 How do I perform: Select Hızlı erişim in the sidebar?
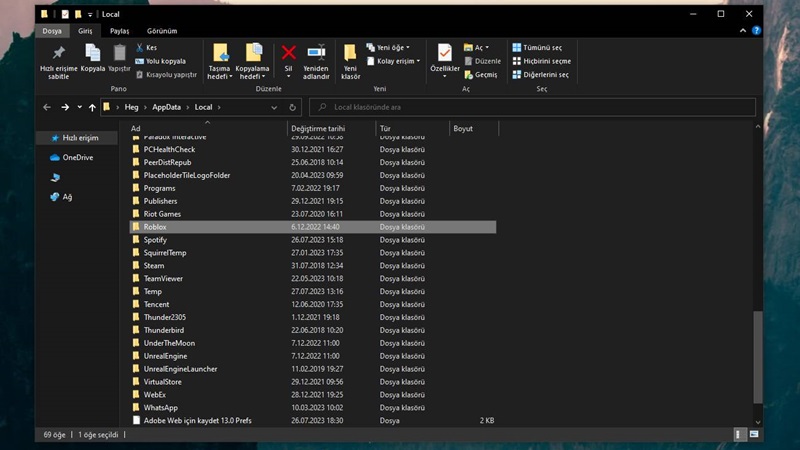[75, 138]
